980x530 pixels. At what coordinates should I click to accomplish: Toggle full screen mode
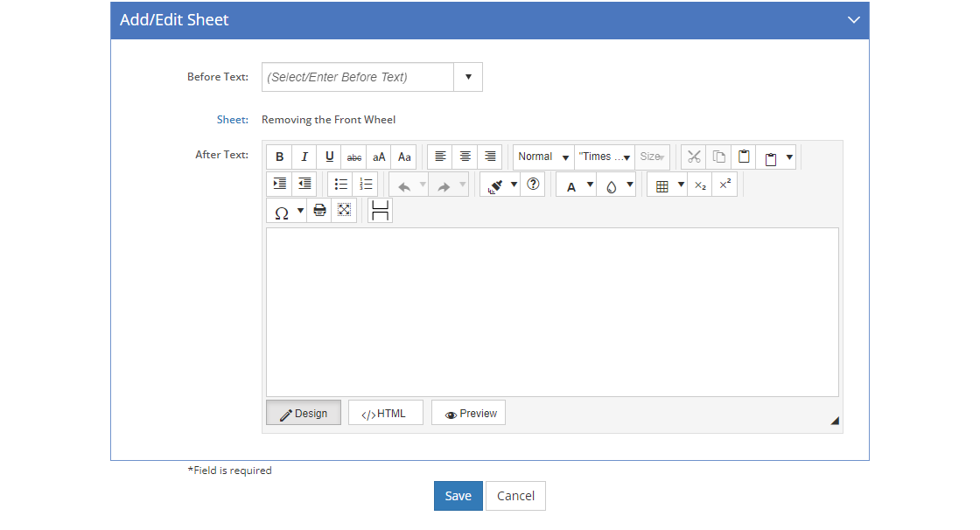345,211
